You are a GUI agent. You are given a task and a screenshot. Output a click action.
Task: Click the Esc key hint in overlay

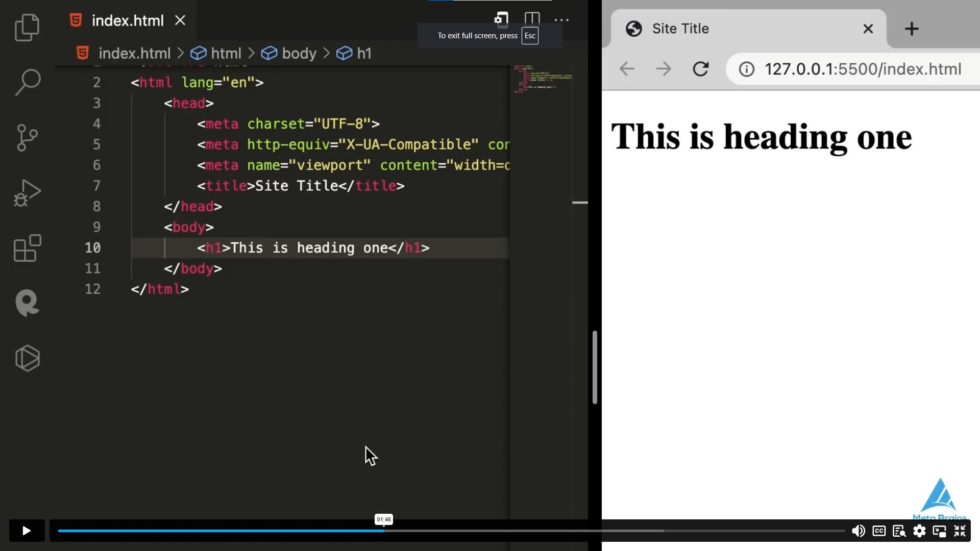530,36
